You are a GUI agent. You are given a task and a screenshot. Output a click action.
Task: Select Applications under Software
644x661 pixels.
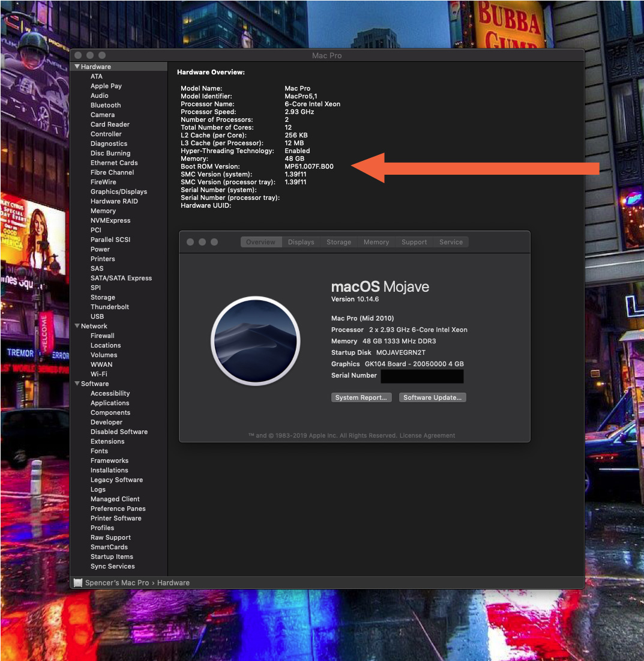[x=110, y=403]
